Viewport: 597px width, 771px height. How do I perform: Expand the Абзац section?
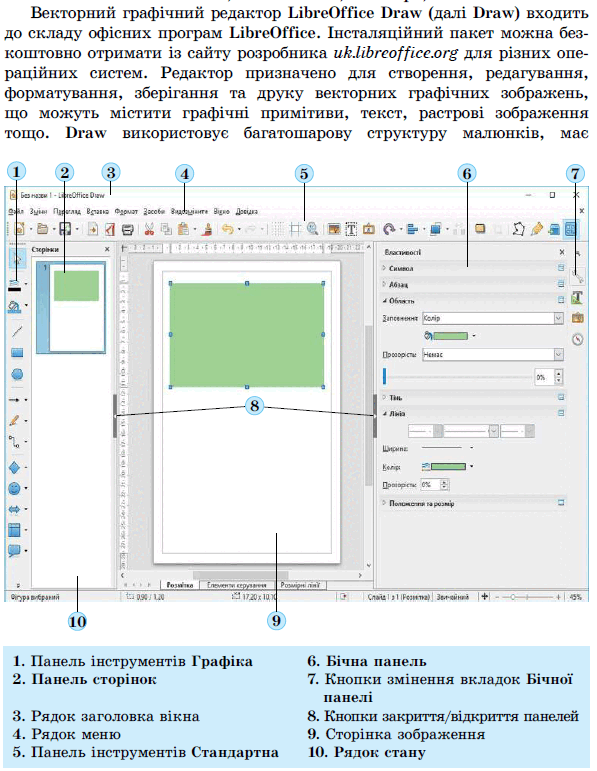[x=473, y=285]
